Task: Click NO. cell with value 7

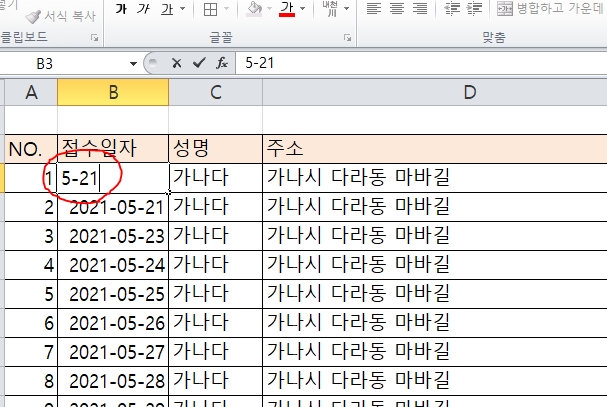Action: pyautogui.click(x=31, y=352)
